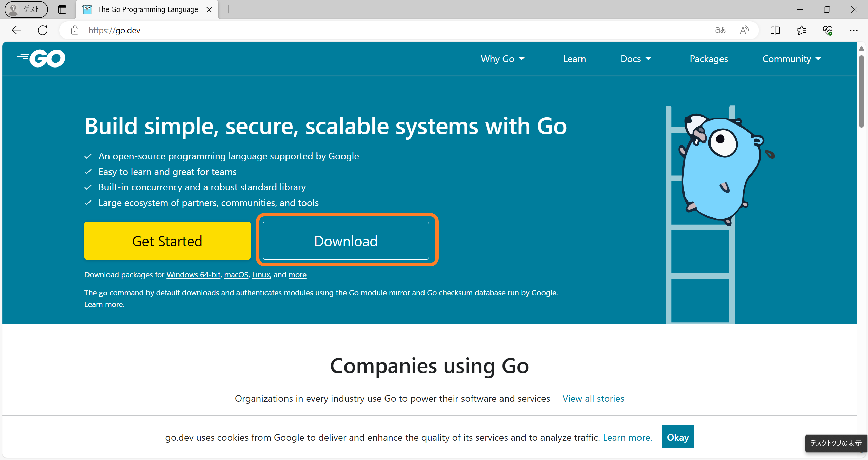Click the Built-in concurrency bullet text
This screenshot has width=868, height=460.
[202, 187]
